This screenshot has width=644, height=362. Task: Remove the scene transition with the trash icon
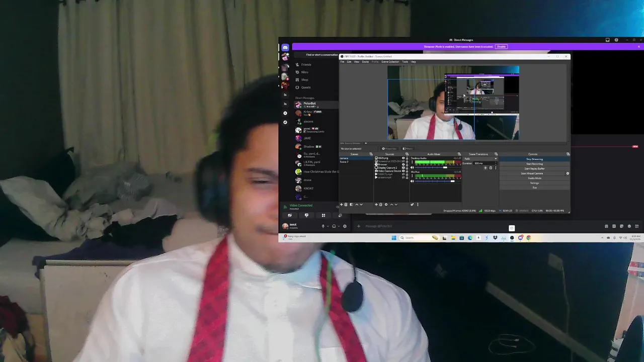491,168
